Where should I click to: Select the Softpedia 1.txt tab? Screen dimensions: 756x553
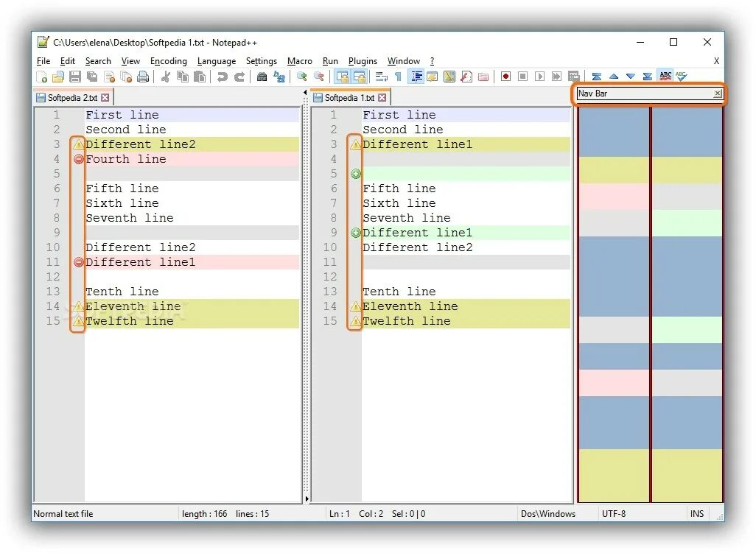tap(349, 98)
